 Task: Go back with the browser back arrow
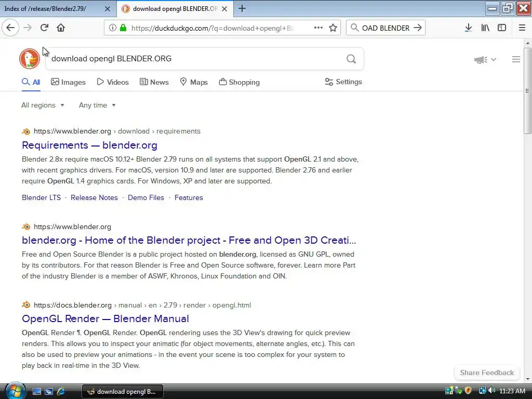coord(10,28)
